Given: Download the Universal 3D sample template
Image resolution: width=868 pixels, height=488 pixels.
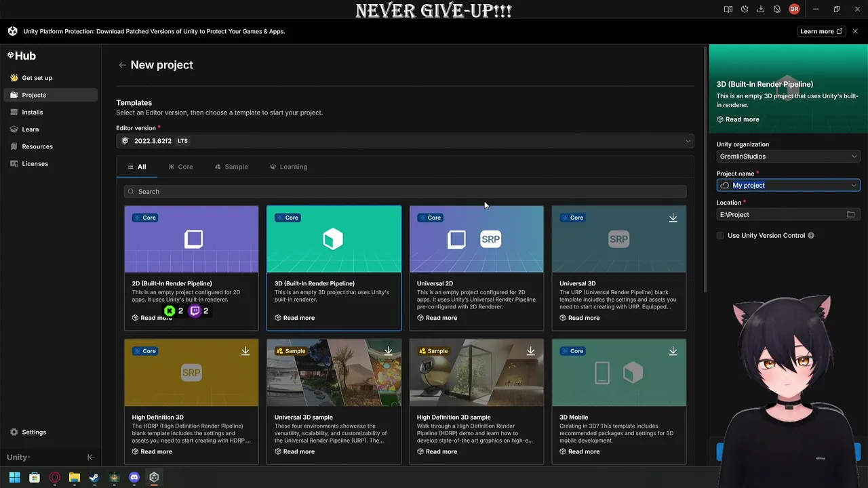Looking at the screenshot, I should pos(388,351).
